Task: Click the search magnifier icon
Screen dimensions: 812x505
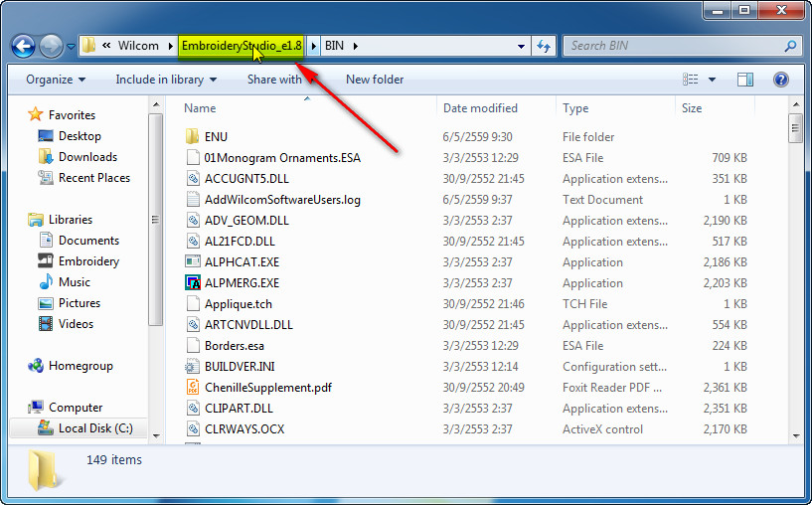Action: click(x=790, y=46)
